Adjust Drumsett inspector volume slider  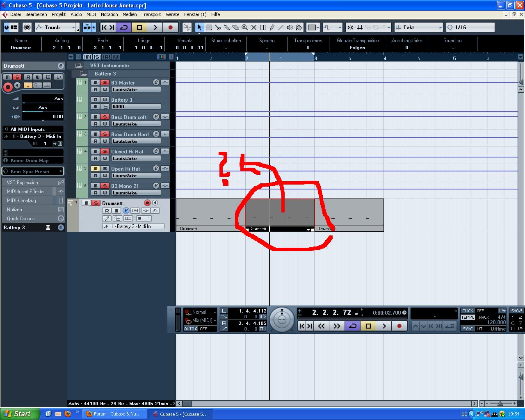coord(43,98)
